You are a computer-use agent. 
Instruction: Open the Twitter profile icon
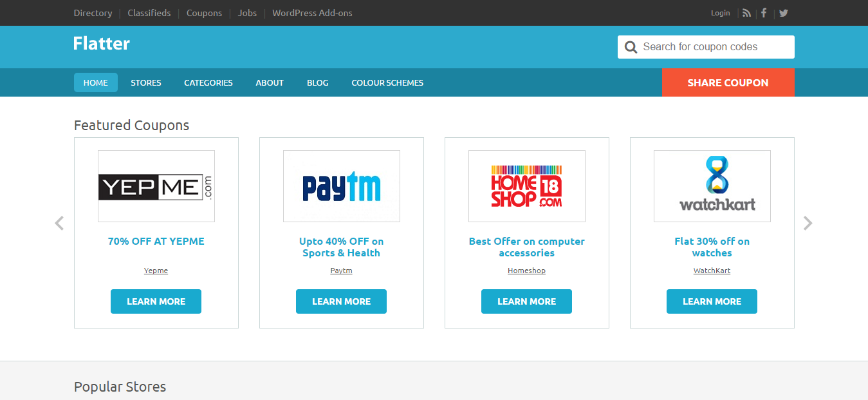coord(784,13)
